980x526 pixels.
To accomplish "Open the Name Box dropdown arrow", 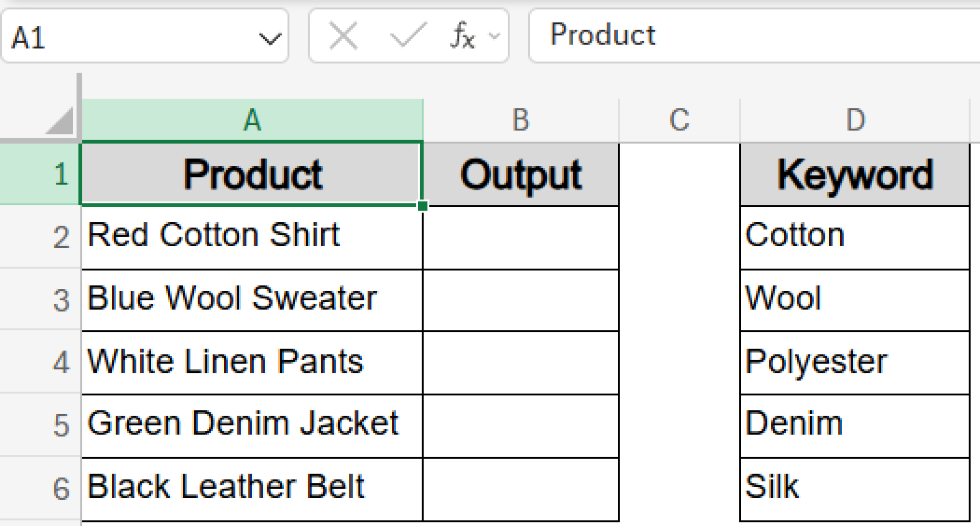I will (x=270, y=38).
